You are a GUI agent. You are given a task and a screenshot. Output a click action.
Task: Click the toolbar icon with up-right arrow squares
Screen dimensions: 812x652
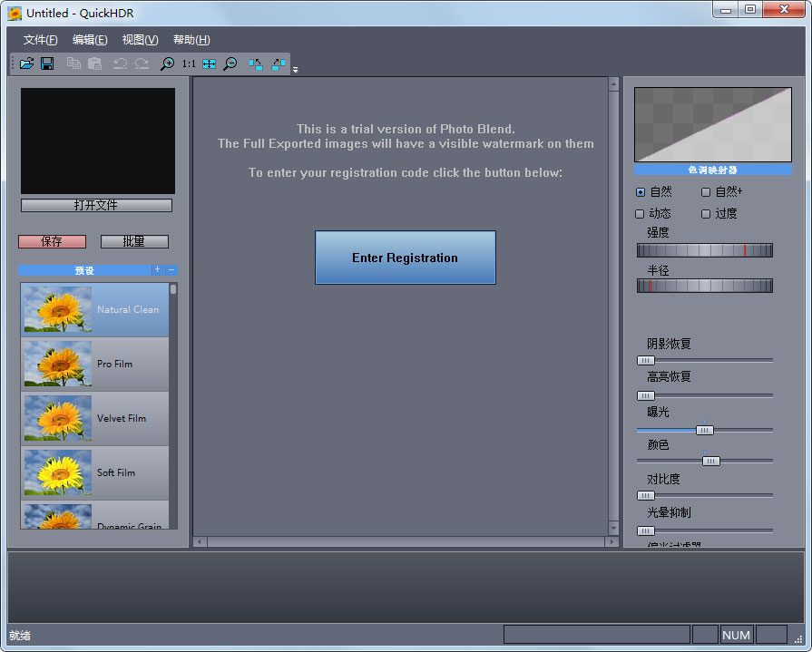tap(279, 63)
